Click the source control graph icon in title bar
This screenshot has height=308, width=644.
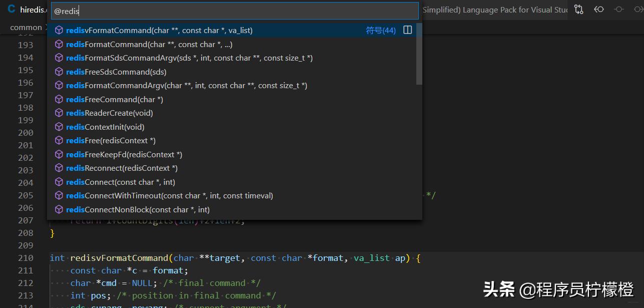pyautogui.click(x=578, y=9)
